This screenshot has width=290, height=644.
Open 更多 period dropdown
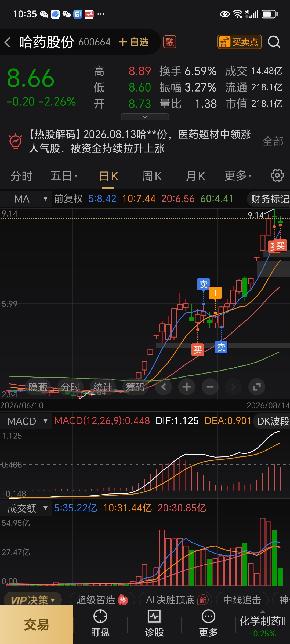tap(238, 176)
